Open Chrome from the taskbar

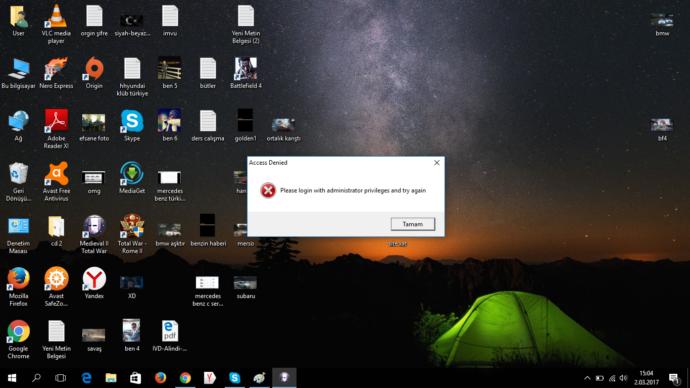pyautogui.click(x=185, y=378)
